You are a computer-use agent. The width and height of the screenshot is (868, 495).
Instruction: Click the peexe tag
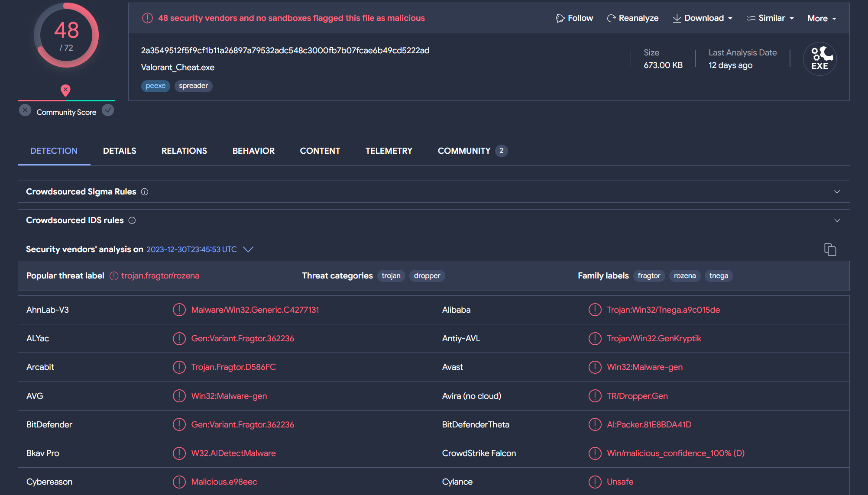point(155,86)
